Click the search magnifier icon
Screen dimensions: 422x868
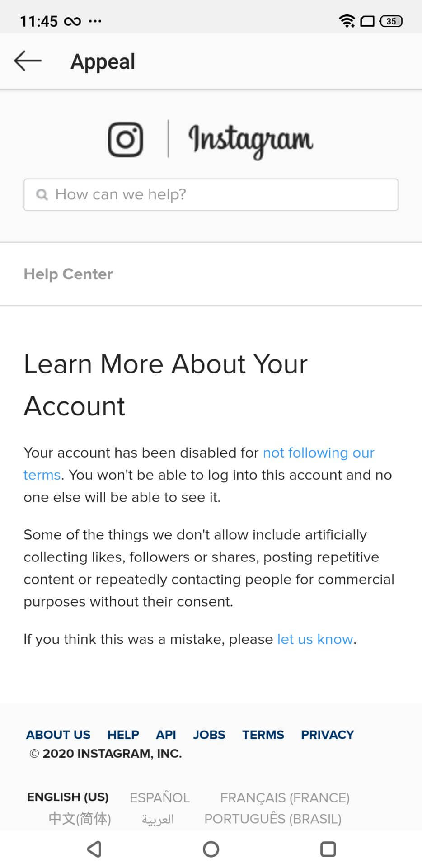[x=42, y=194]
